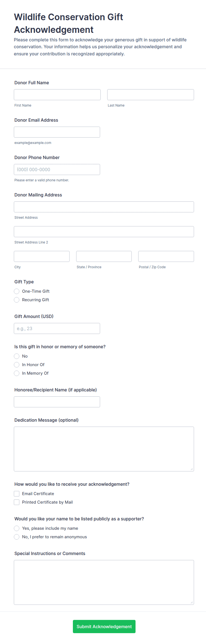Choose the In Honor Of radio option
The height and width of the screenshot is (644, 206).
(17, 365)
